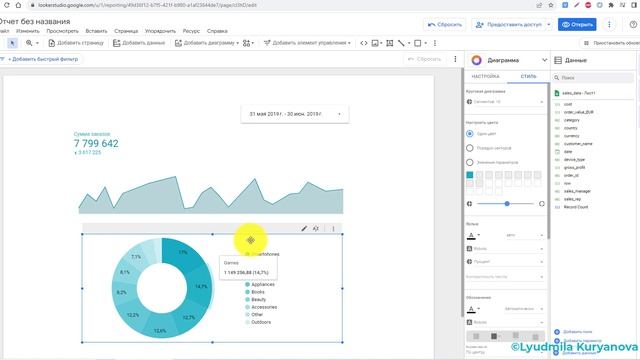Image resolution: width=640 pixels, height=360 pixels.
Task: Click the smaller donut hole icon beside slider
Action: pyautogui.click(x=469, y=203)
